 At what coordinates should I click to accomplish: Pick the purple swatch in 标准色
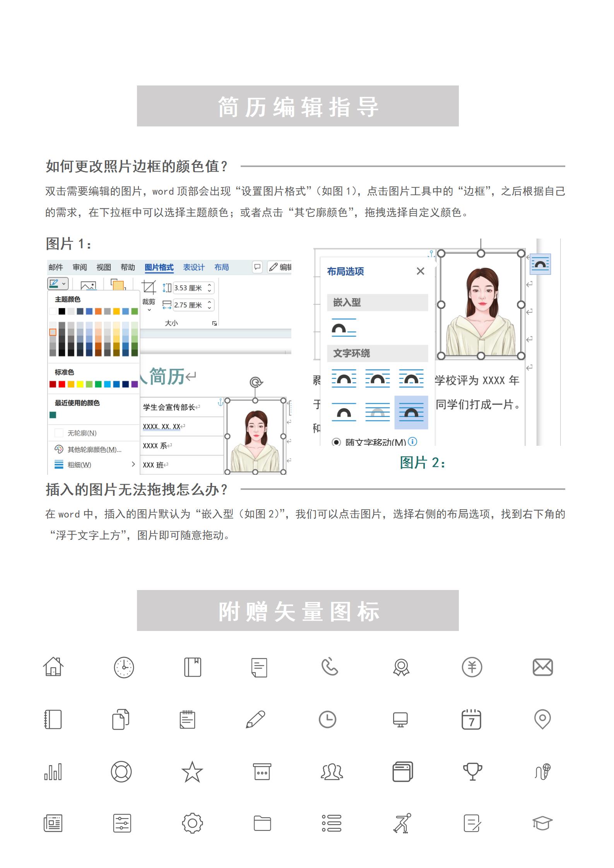[134, 384]
